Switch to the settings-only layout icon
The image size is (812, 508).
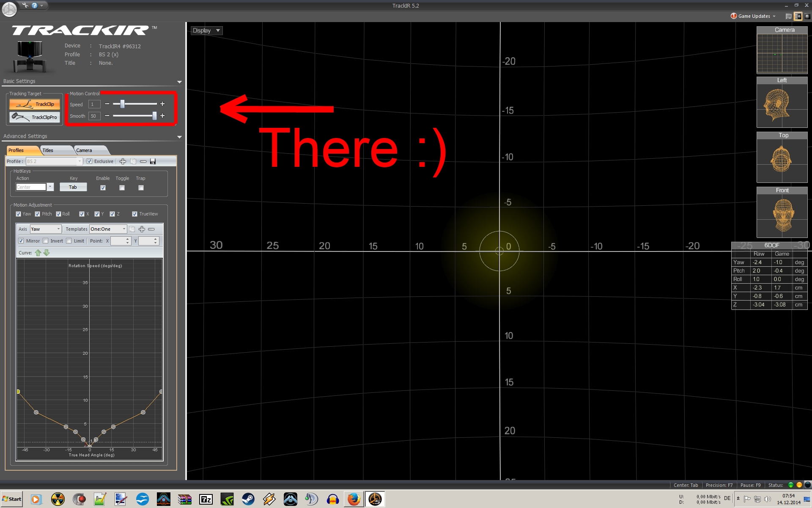[788, 16]
